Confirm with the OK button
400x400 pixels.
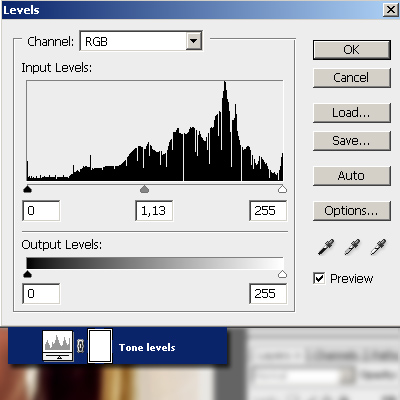(352, 50)
